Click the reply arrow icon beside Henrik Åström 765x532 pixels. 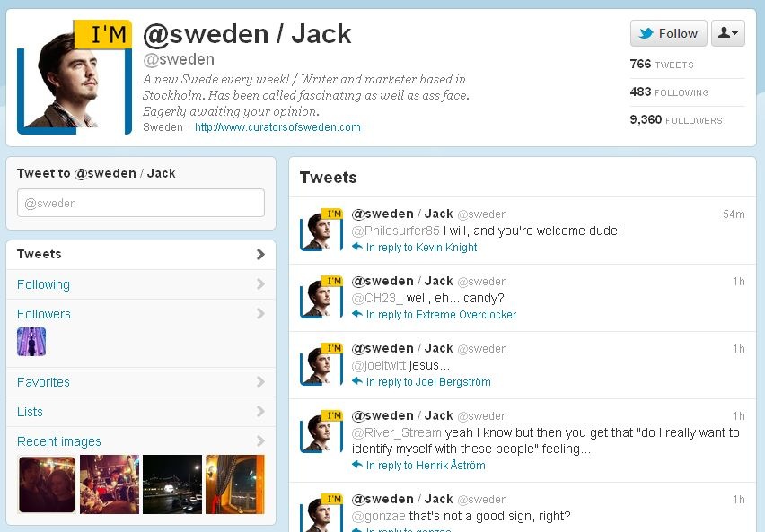pyautogui.click(x=357, y=464)
